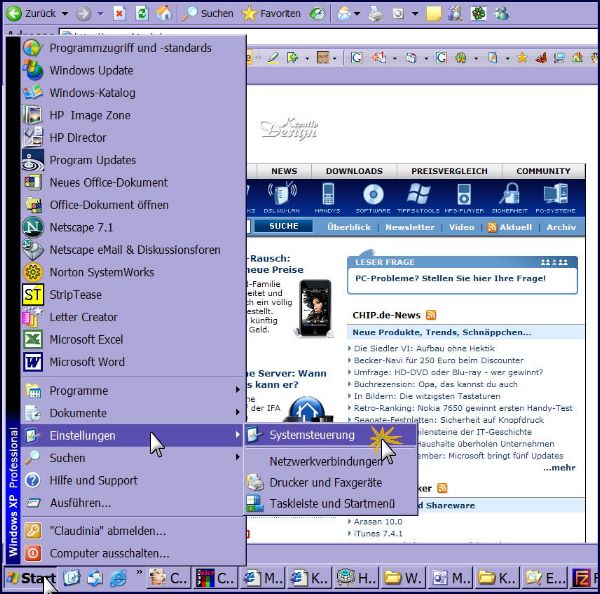Image resolution: width=600 pixels, height=594 pixels.
Task: Click the Start button
Action: (x=31, y=578)
